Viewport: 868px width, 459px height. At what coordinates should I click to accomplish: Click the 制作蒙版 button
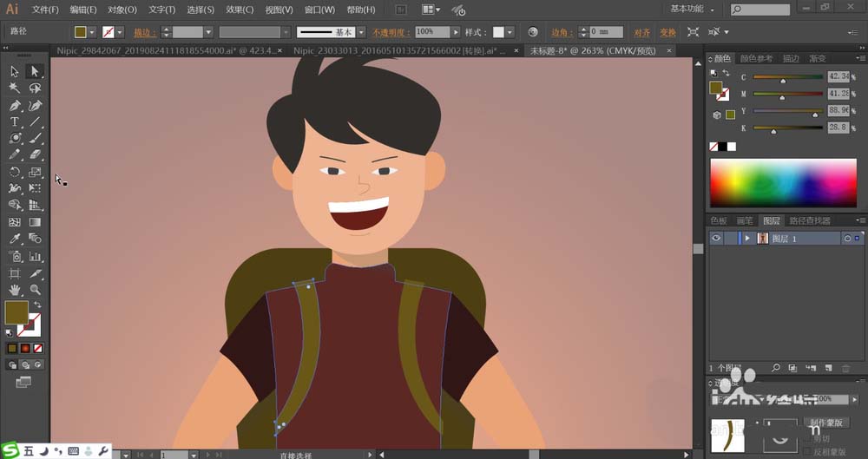point(826,423)
